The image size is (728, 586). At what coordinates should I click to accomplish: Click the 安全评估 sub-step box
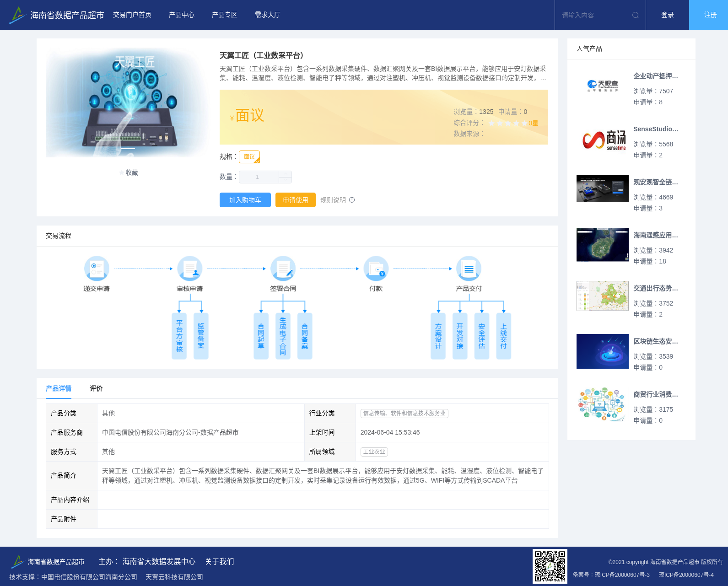coord(482,336)
